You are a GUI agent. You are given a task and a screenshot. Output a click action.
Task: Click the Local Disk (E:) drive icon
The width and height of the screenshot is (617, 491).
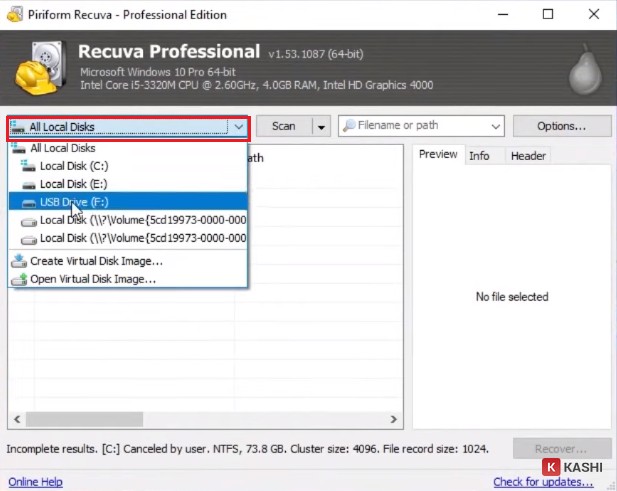tap(27, 184)
